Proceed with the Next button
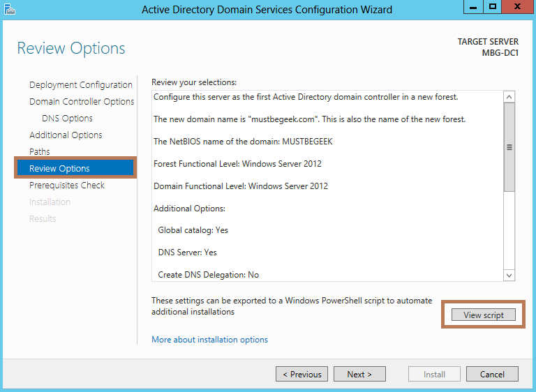The image size is (536, 392). (359, 375)
